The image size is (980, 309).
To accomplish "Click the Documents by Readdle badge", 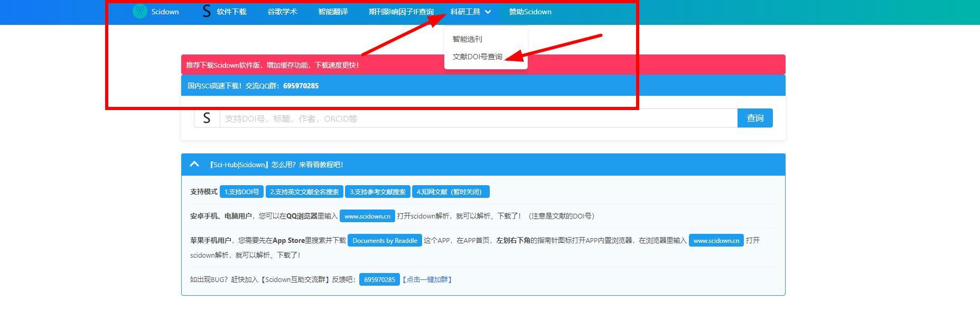I will pyautogui.click(x=385, y=240).
